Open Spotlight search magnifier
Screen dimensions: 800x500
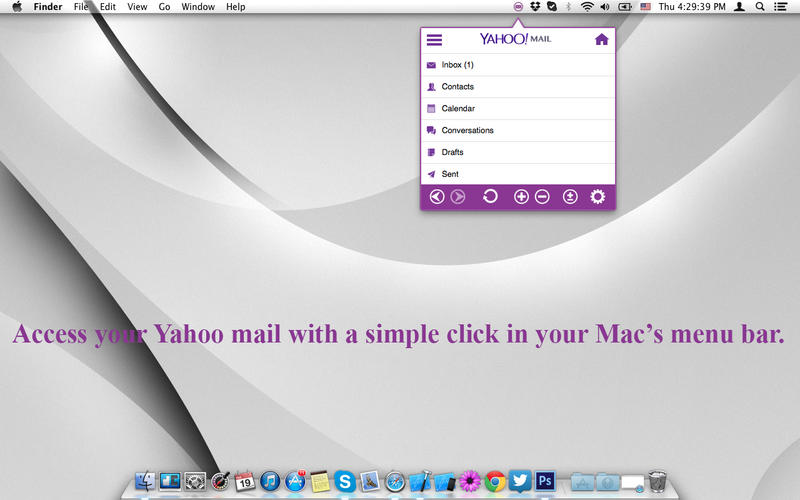point(760,7)
